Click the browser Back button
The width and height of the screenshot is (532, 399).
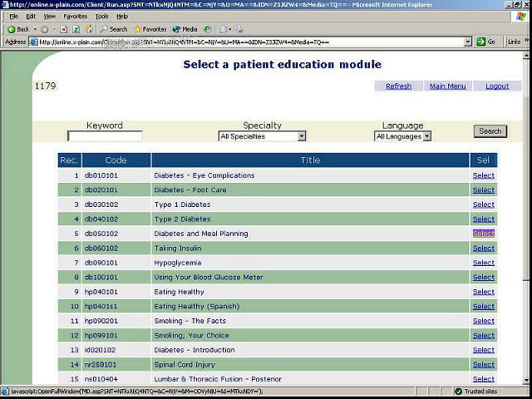click(18, 29)
